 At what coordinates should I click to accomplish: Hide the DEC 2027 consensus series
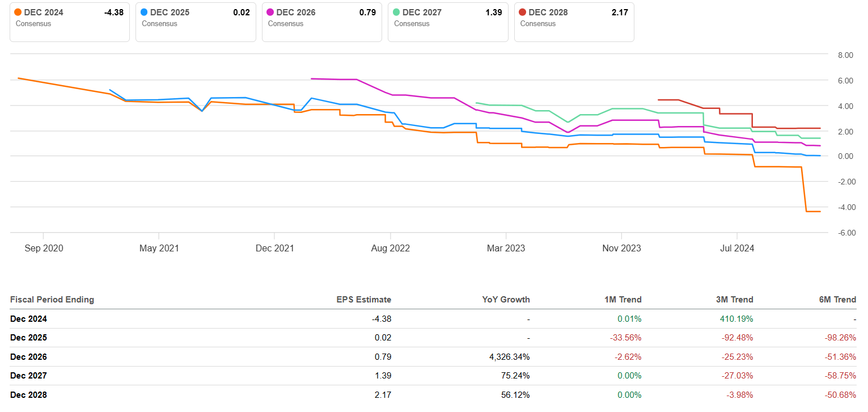pos(448,22)
